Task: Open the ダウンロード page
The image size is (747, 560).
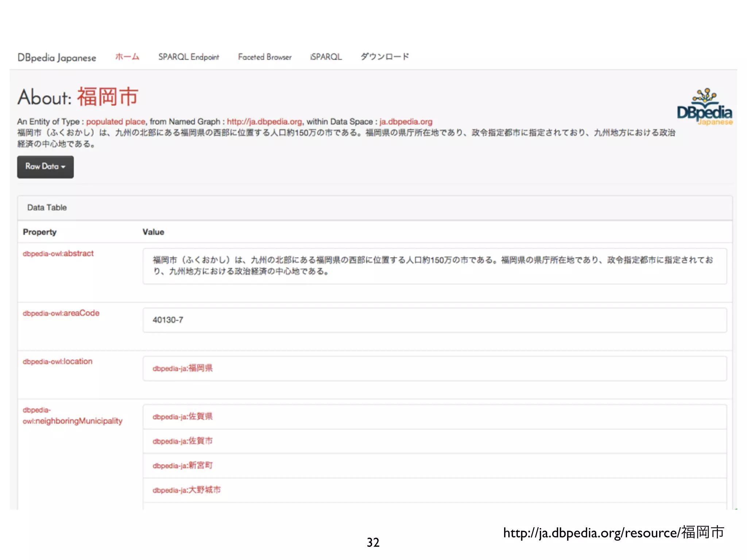Action: (385, 57)
